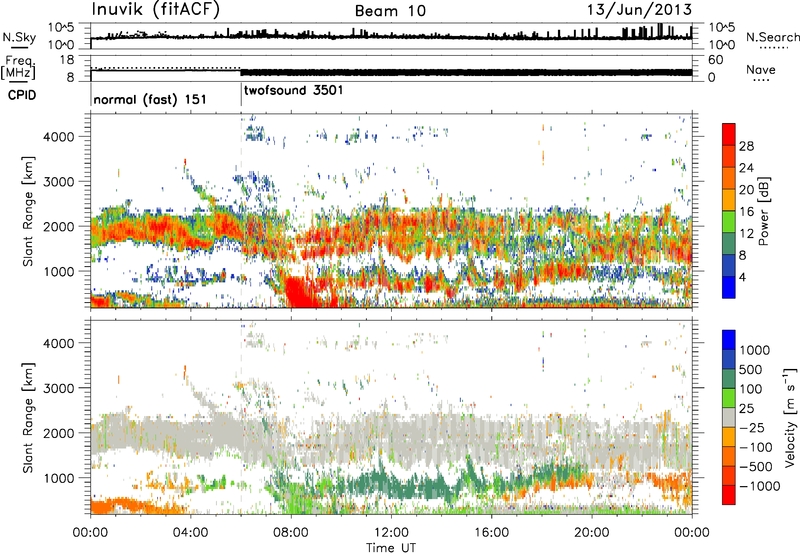800x554 pixels.
Task: Click the 'Power [dB]' color bar title
Action: 763,211
